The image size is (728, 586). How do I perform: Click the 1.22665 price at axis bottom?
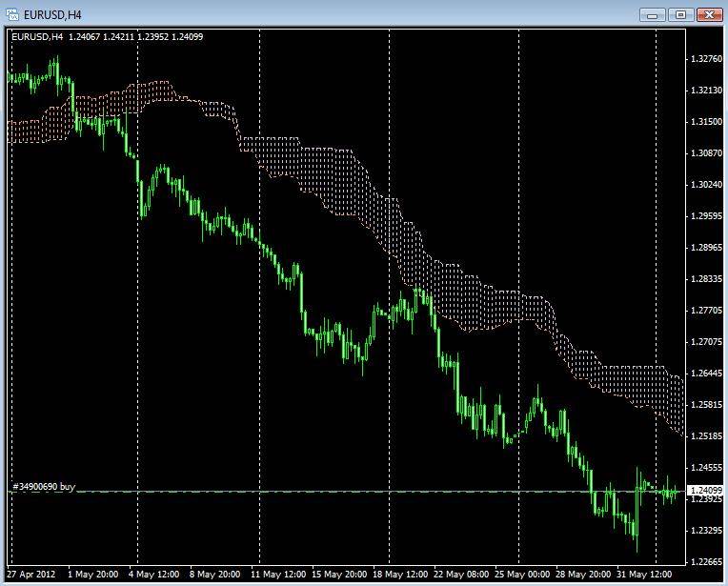pyautogui.click(x=703, y=561)
